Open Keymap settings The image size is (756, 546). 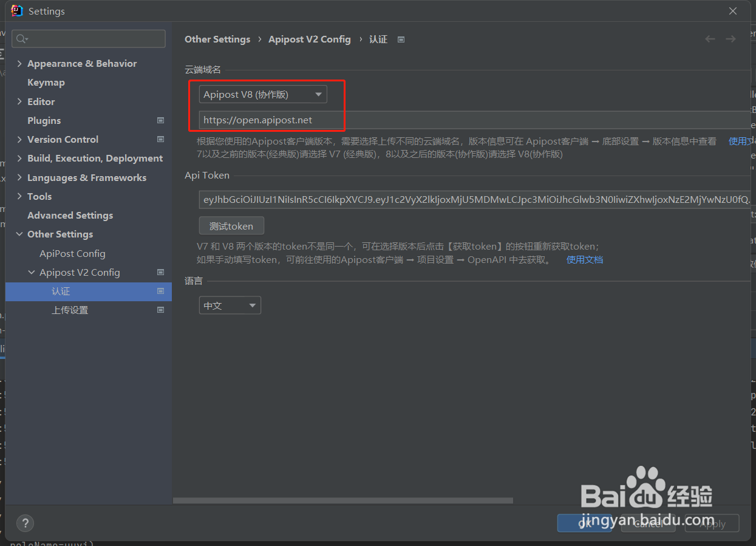coord(46,83)
